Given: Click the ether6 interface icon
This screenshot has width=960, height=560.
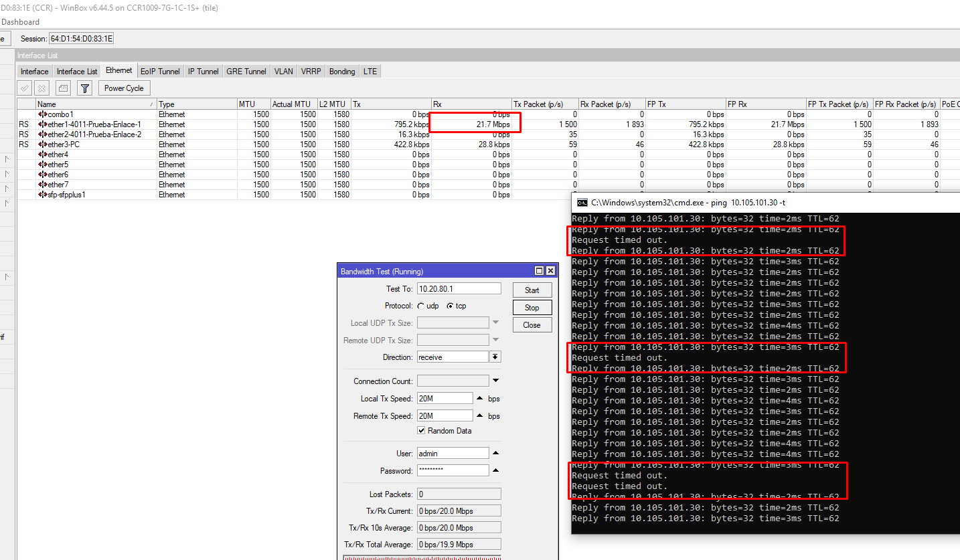Looking at the screenshot, I should click(43, 175).
